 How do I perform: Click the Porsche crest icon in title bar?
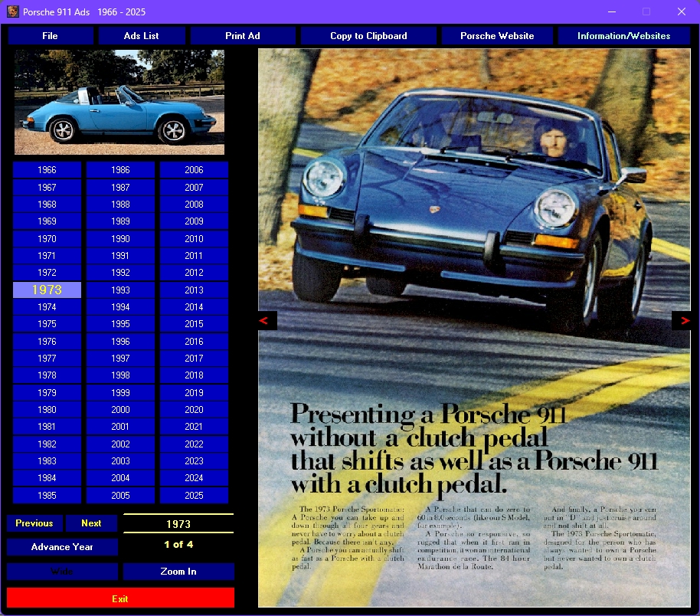(13, 11)
